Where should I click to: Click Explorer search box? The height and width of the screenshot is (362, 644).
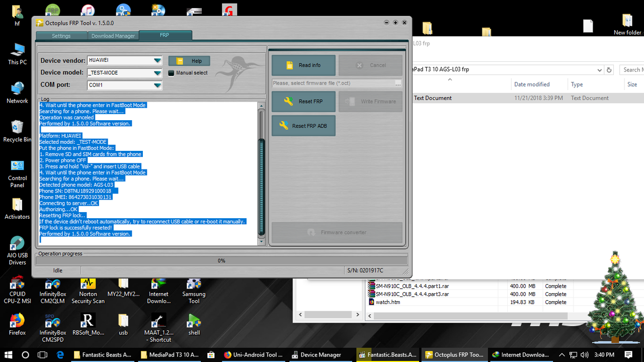click(631, 70)
